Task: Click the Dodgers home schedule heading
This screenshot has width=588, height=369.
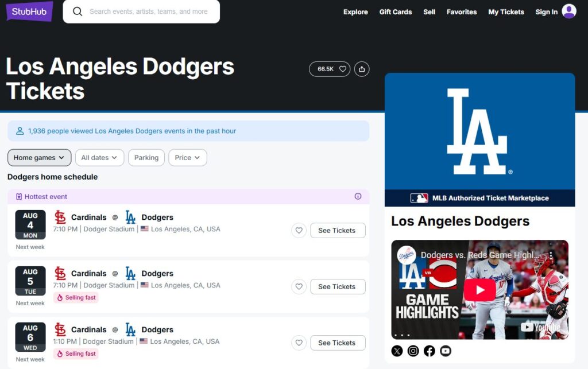Action: [52, 177]
